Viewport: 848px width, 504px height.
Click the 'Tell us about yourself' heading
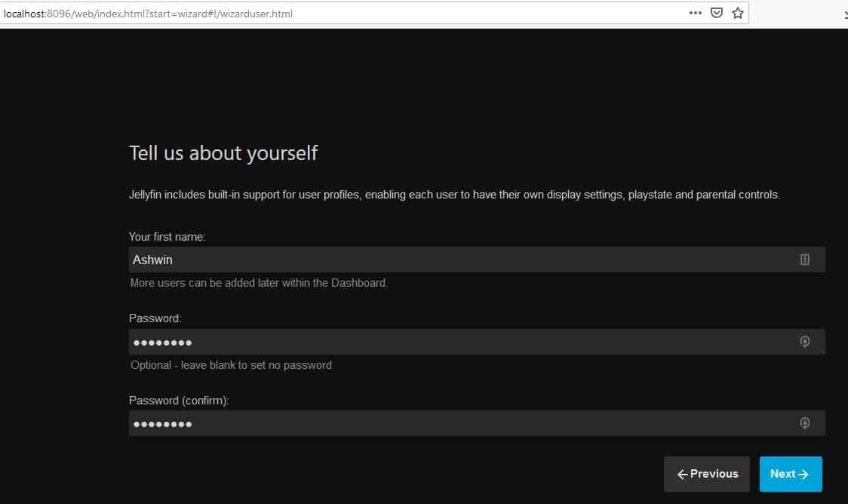click(223, 152)
